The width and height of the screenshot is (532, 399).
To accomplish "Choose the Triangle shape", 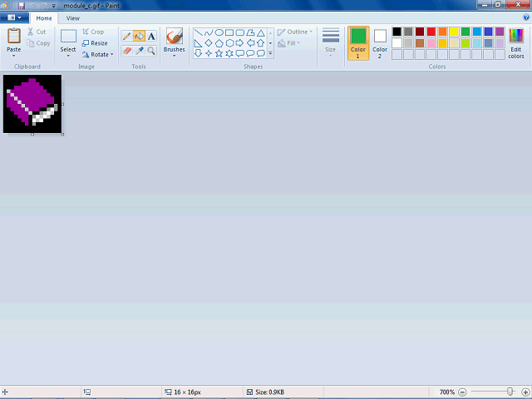I will (260, 32).
